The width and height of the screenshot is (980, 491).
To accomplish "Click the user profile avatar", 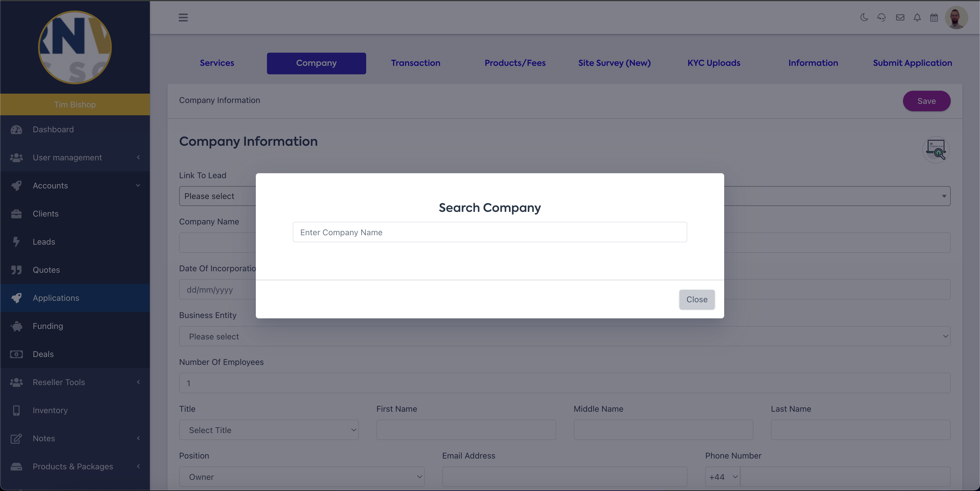I will (956, 18).
